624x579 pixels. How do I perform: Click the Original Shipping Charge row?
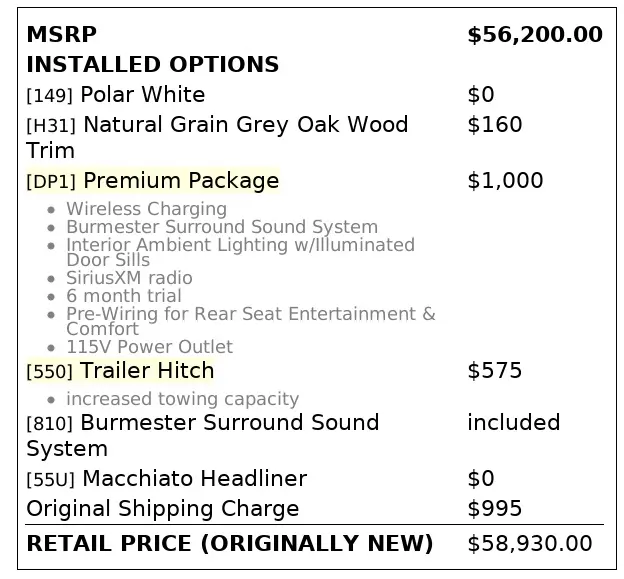click(x=162, y=508)
